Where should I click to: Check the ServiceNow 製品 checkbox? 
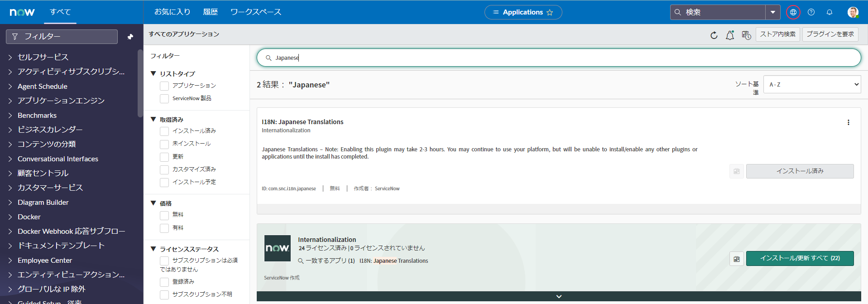[x=164, y=99]
